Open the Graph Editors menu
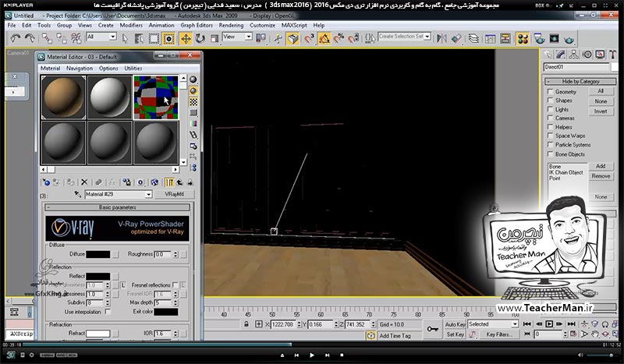Viewport: 624px width, 364px height. pos(197,25)
